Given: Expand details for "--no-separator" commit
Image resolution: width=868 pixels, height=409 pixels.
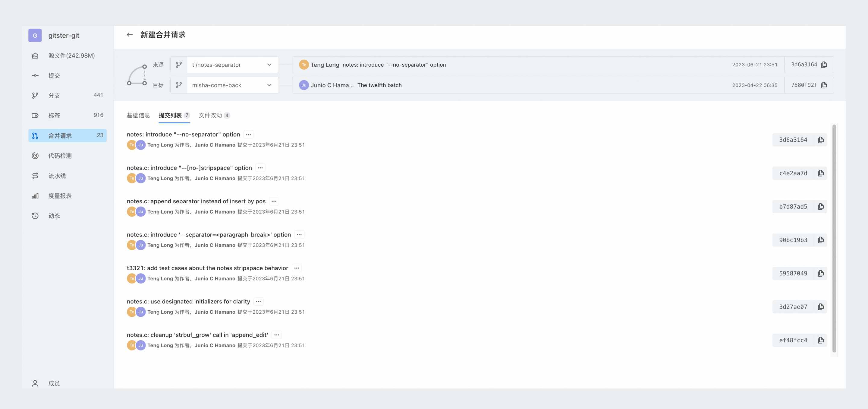Looking at the screenshot, I should [x=248, y=135].
